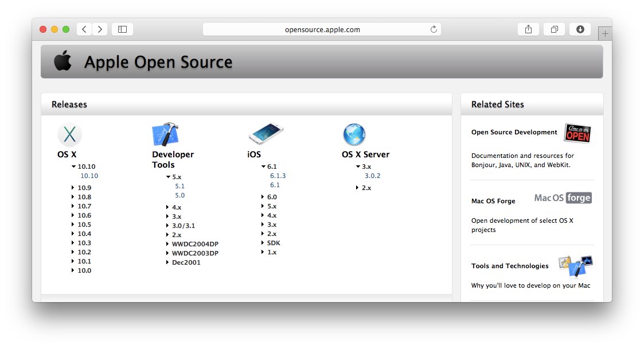Screen dimensions: 644x348
Task: Show all tabs icon
Action: click(x=554, y=29)
